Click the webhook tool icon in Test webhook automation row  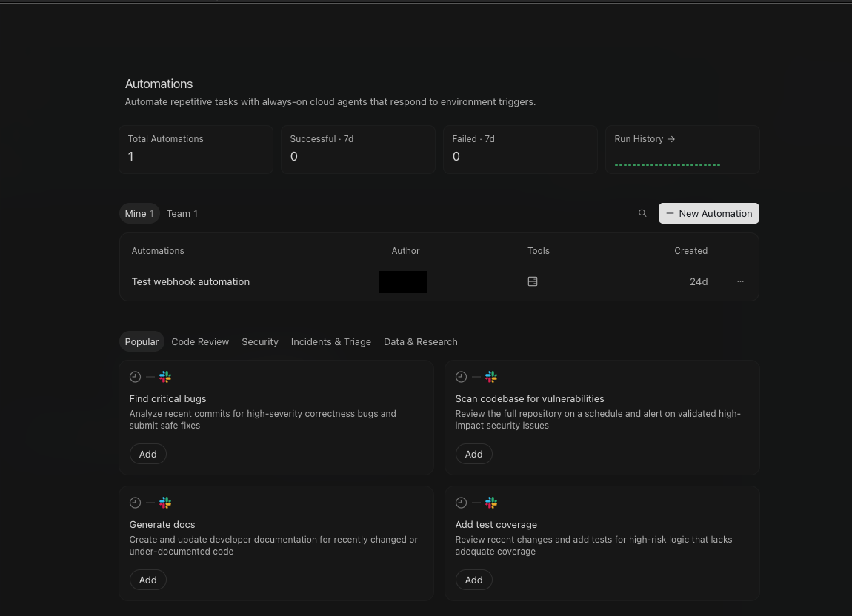[533, 281]
